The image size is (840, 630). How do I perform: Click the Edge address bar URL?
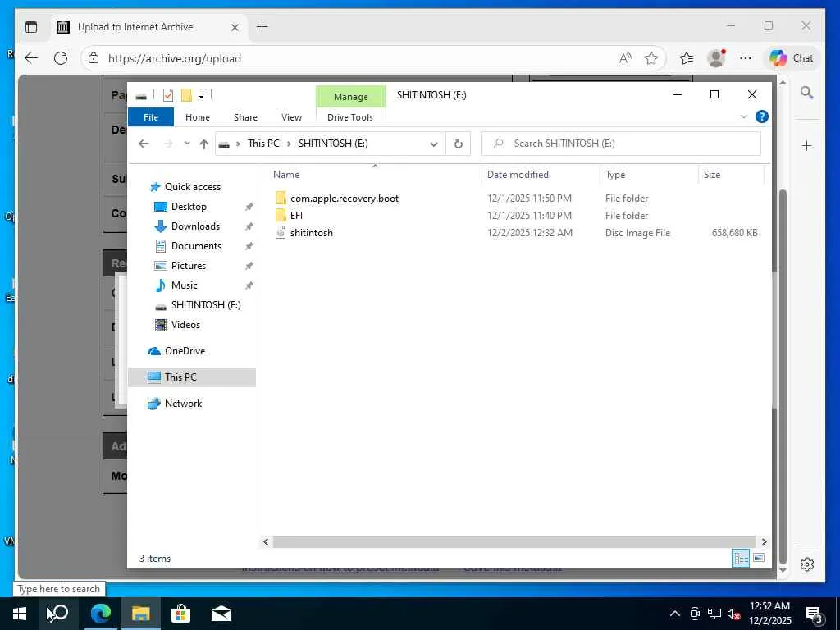(x=175, y=58)
